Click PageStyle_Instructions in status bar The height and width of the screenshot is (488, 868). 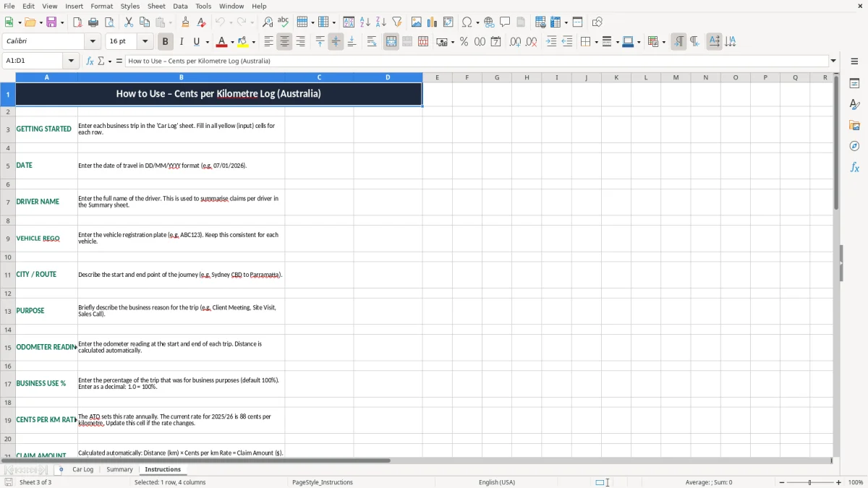323,482
